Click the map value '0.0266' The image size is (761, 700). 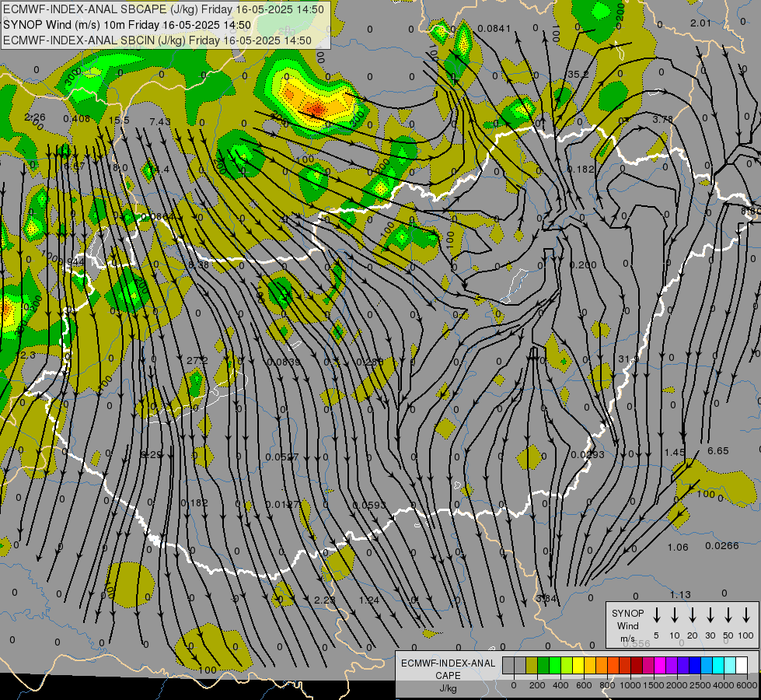(x=721, y=545)
